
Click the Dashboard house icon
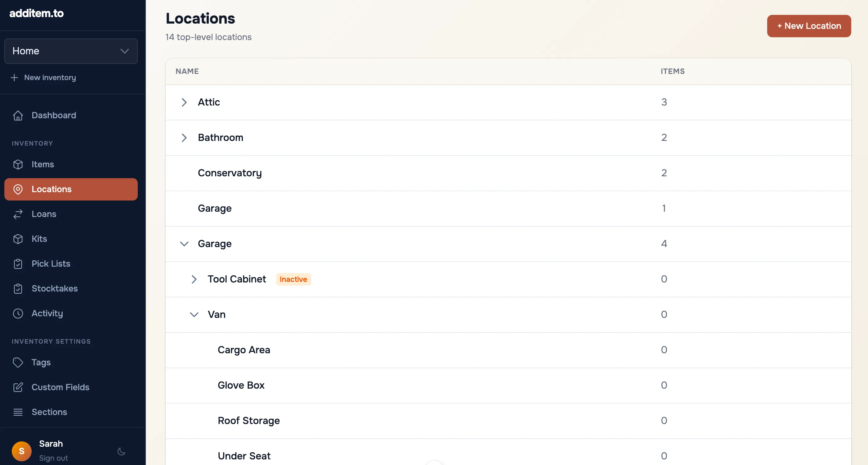click(x=18, y=115)
